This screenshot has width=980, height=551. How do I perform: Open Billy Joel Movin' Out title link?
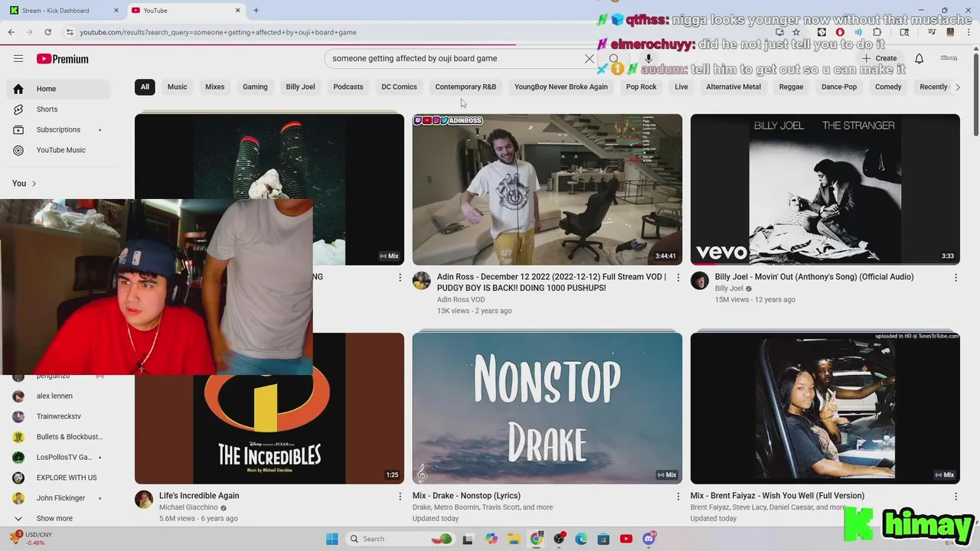tap(814, 277)
